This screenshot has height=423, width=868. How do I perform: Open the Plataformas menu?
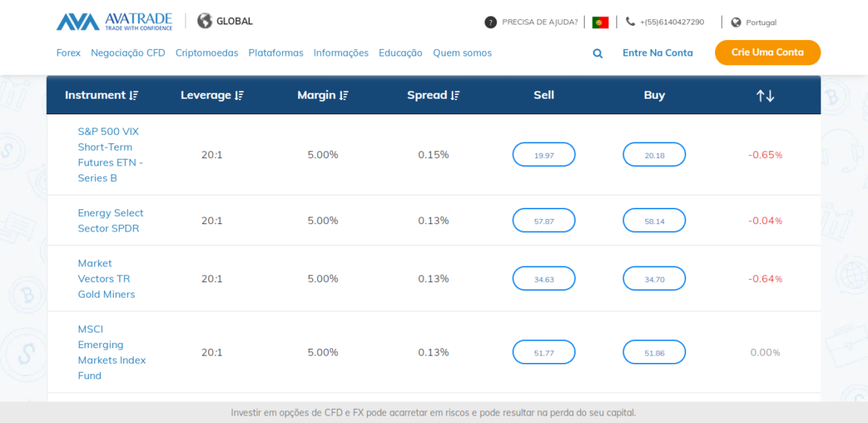click(x=276, y=53)
